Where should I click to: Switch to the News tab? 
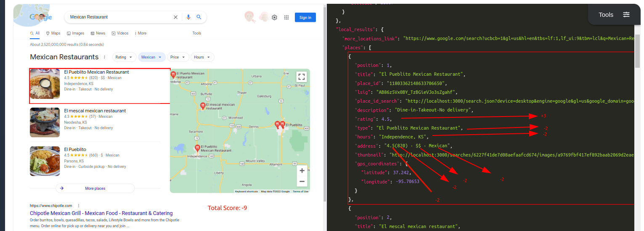point(98,33)
